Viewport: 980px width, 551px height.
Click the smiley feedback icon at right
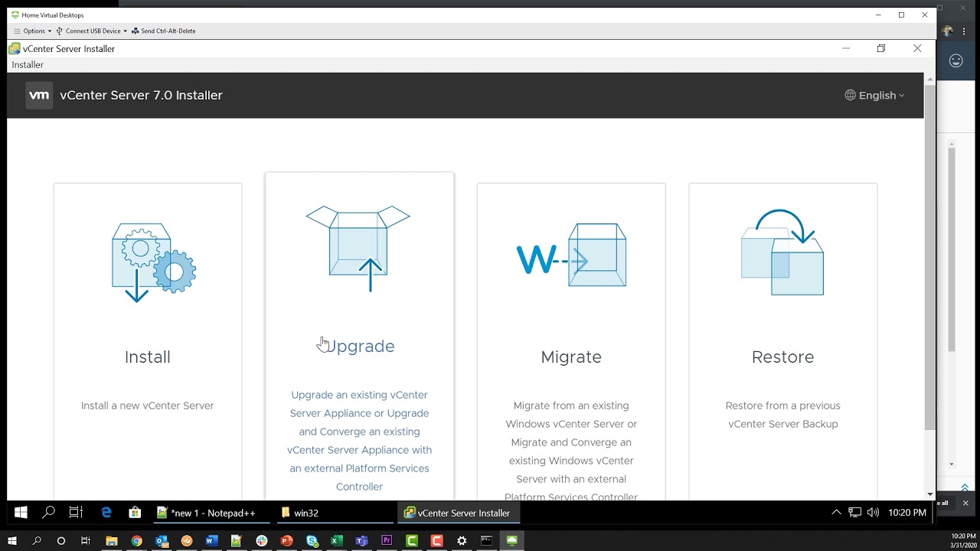tap(956, 61)
